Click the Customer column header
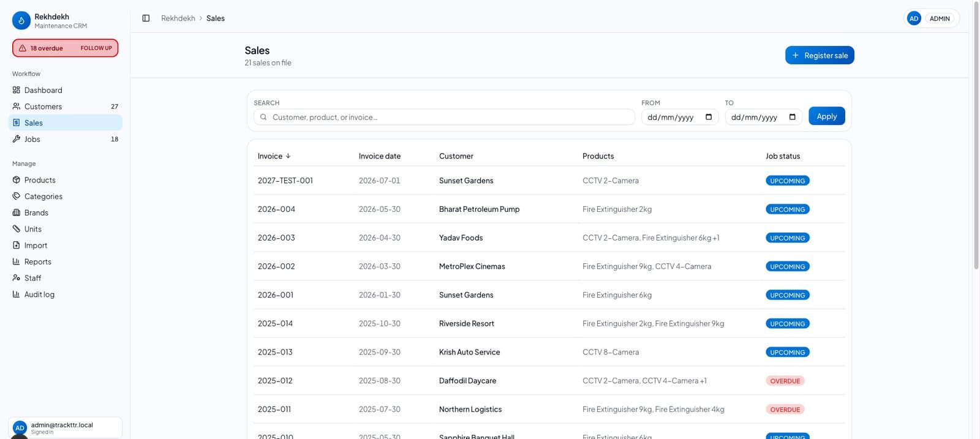980x439 pixels. point(456,156)
